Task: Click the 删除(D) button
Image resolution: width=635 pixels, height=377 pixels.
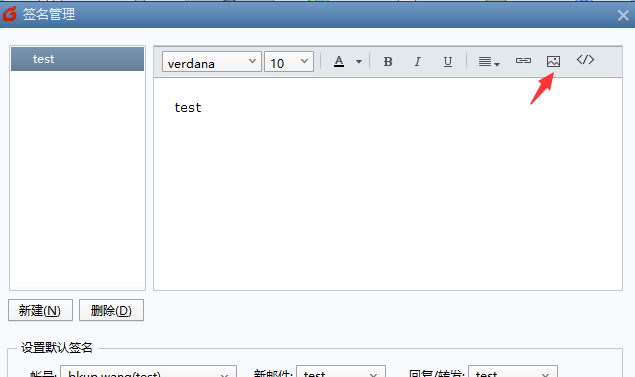Action: tap(111, 310)
